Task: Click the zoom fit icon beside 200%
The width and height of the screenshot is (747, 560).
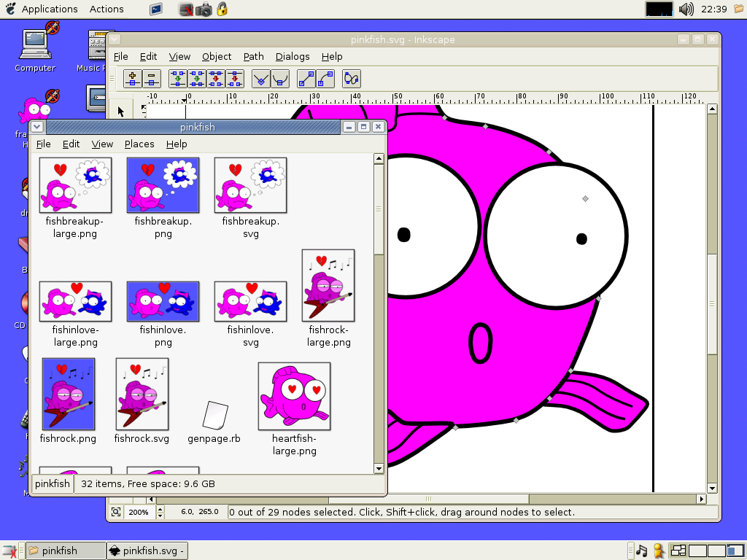Action: (x=116, y=512)
